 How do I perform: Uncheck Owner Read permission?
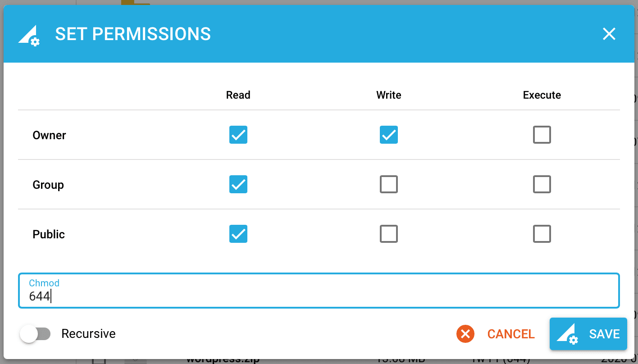tap(238, 135)
